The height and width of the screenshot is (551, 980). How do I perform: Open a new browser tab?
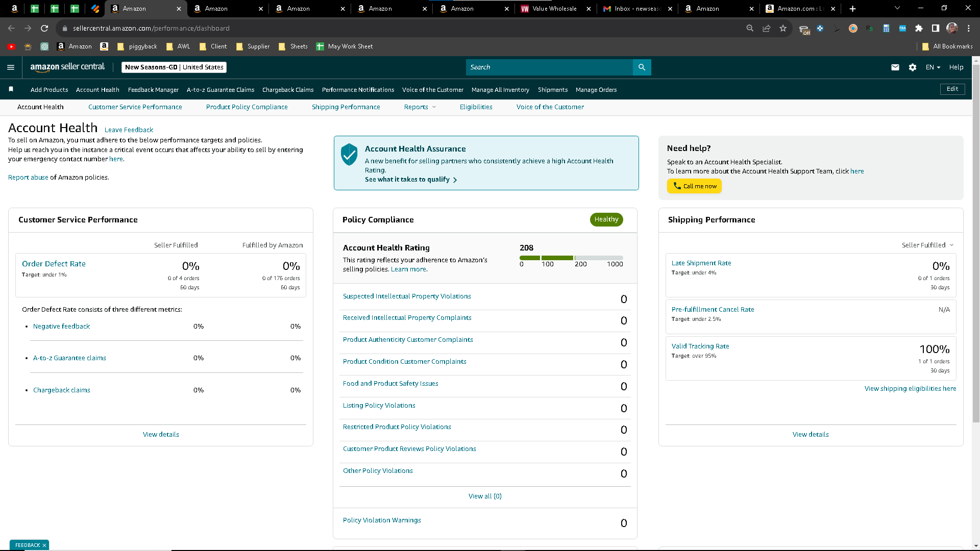[852, 9]
